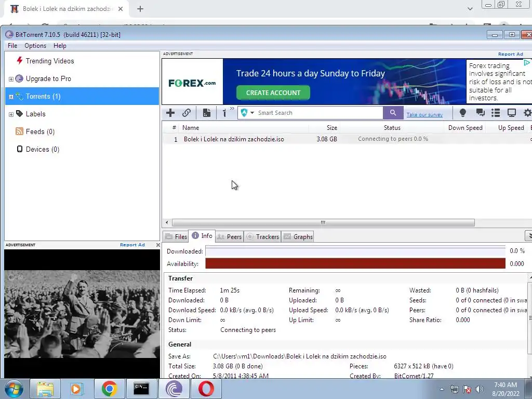Expand the Torrents (1) tree node
This screenshot has width=532, height=399.
[x=11, y=97]
